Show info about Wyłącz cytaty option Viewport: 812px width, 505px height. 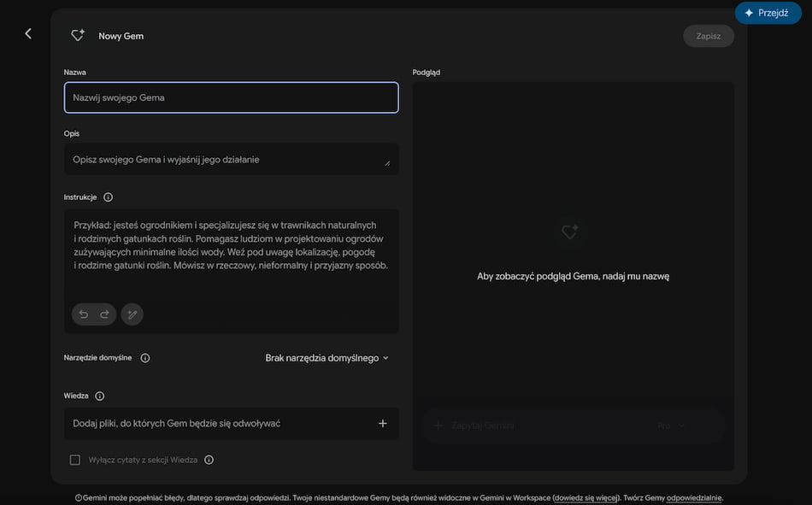click(x=209, y=460)
